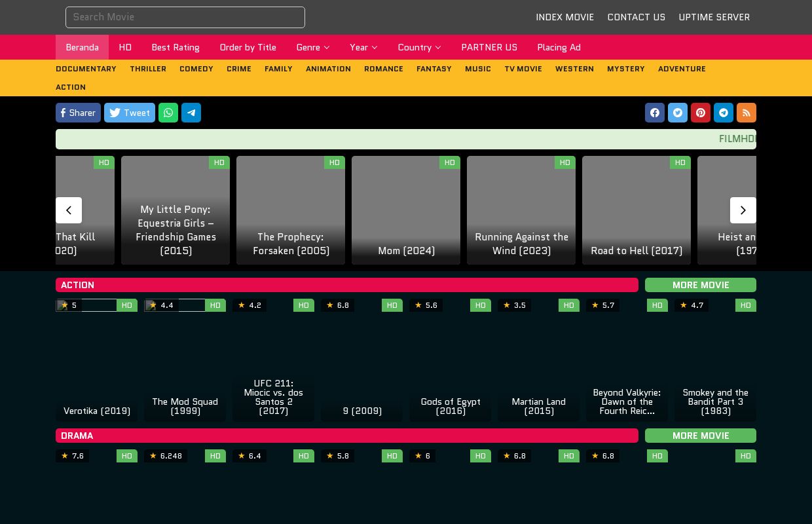The height and width of the screenshot is (524, 812).
Task: Open the orange RSS feed icon
Action: [747, 113]
